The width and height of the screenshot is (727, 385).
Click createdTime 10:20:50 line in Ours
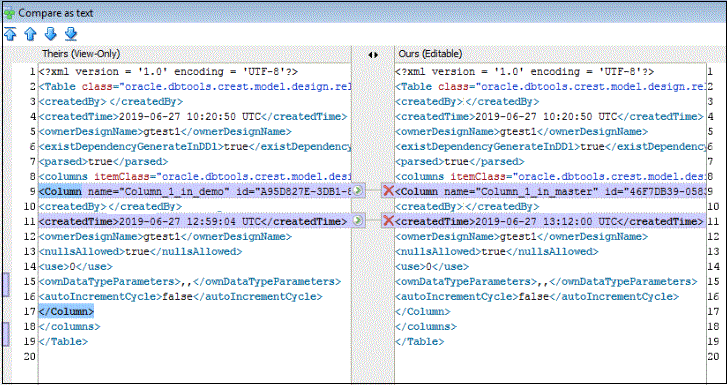click(549, 116)
